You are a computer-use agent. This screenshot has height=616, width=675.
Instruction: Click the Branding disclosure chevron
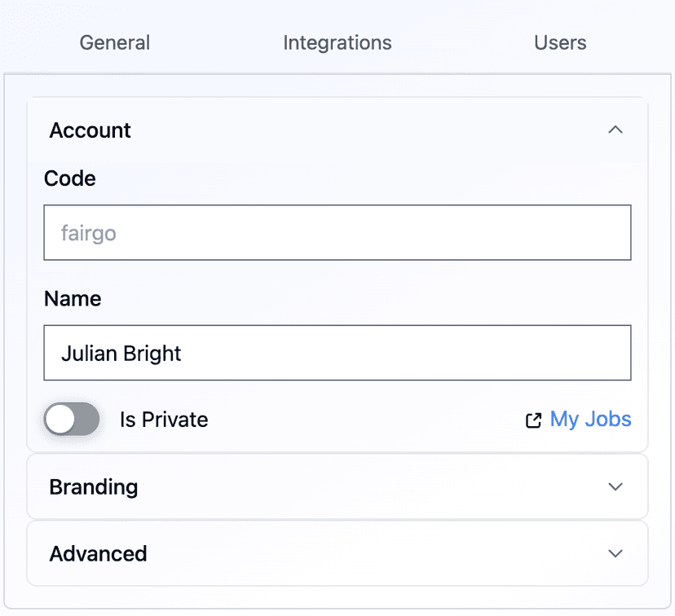(616, 486)
